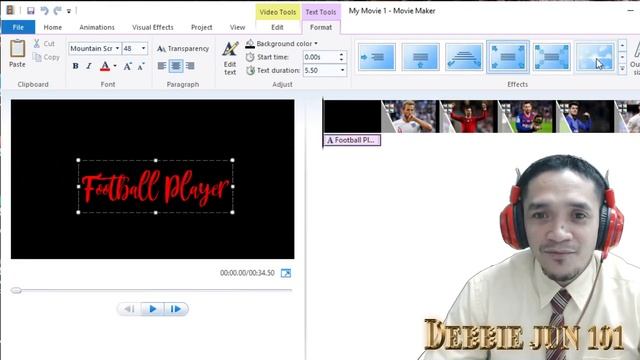Select the red-jersey player clip thumbnail
Screen dimensions: 640x360
[x=469, y=116]
